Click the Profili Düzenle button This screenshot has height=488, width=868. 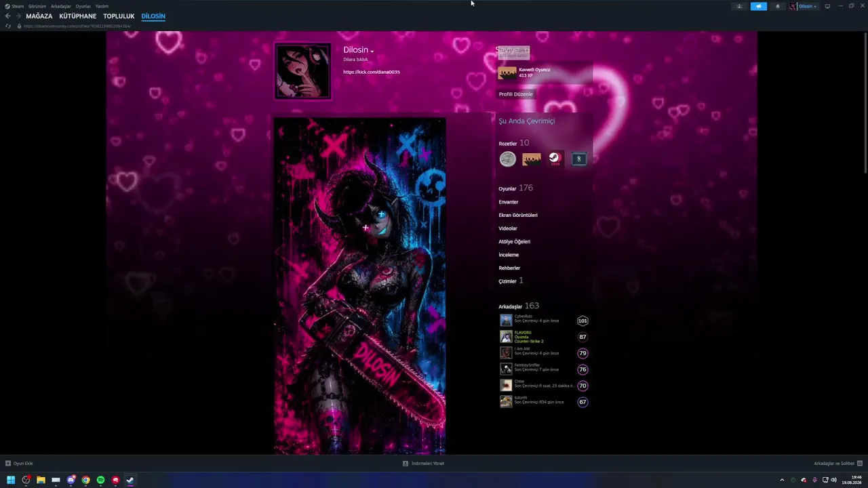[515, 94]
